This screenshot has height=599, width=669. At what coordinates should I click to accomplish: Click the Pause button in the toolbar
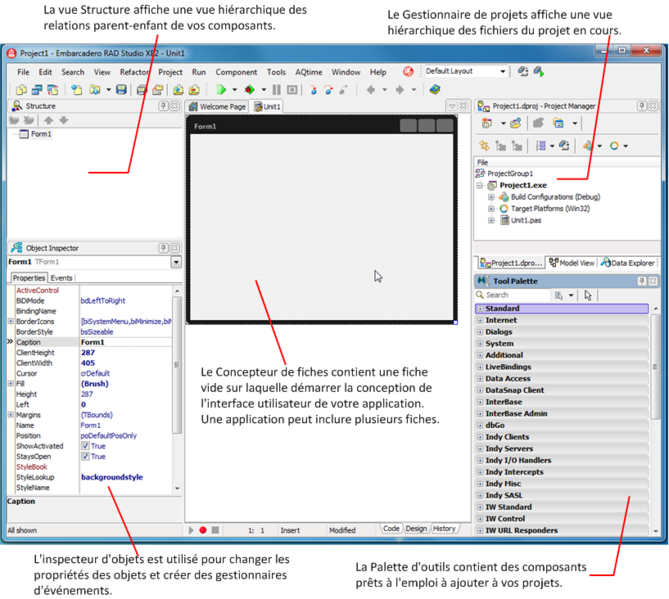276,90
